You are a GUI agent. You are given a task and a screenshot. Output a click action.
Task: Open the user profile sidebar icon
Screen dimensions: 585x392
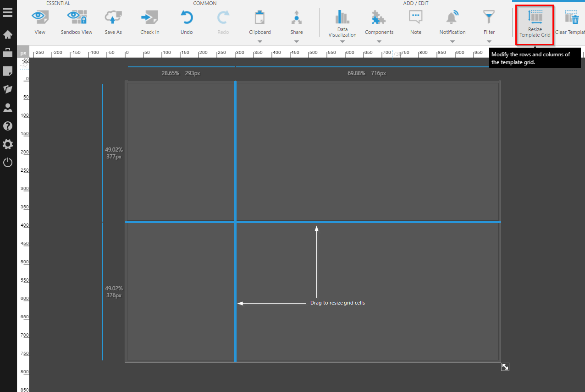point(8,108)
